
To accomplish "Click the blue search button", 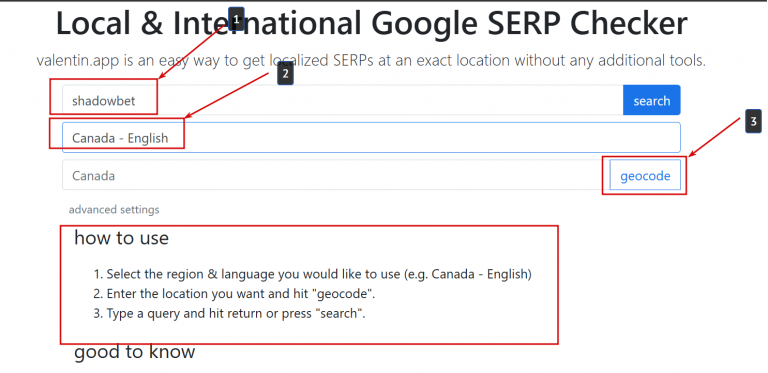I will pyautogui.click(x=651, y=100).
